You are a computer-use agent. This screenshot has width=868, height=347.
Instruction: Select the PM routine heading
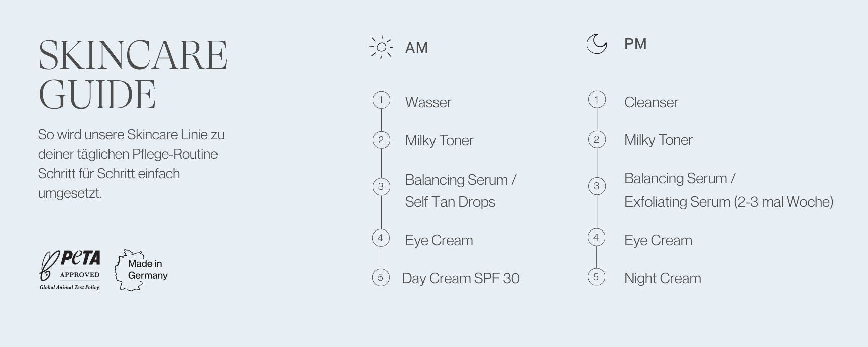(x=635, y=44)
